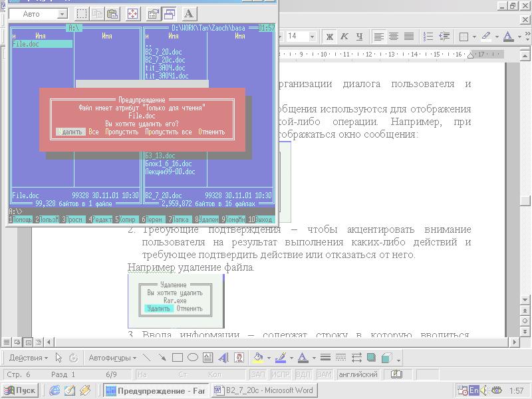Apply font color in Word formatting toolbar

508,37
